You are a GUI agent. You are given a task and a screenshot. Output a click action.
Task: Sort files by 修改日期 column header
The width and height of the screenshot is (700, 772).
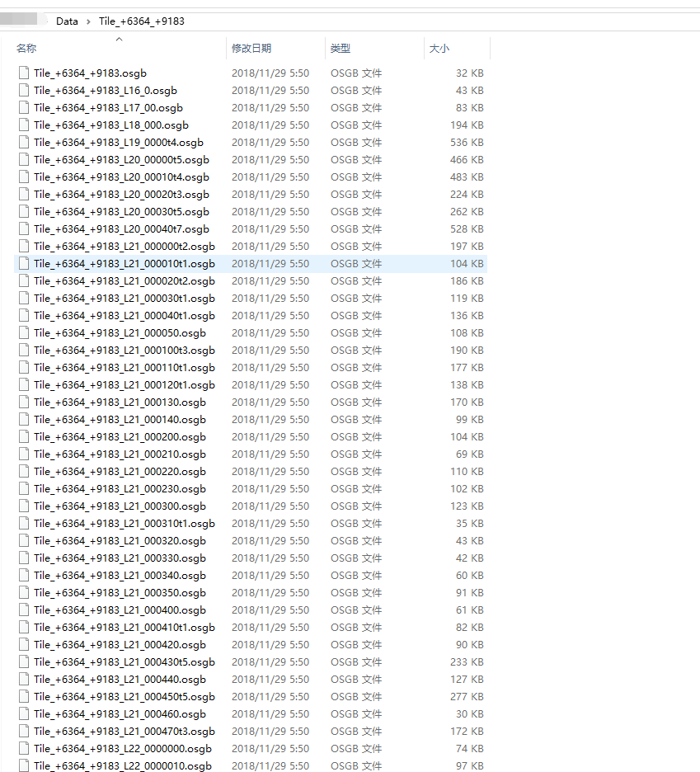coord(251,48)
